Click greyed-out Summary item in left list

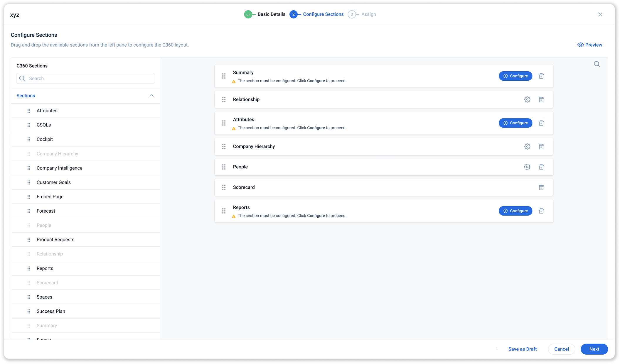[x=85, y=326]
